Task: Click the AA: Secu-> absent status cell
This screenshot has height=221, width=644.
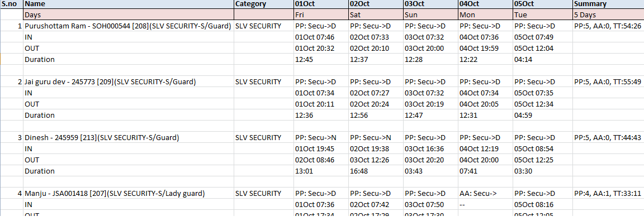Action: [x=485, y=193]
